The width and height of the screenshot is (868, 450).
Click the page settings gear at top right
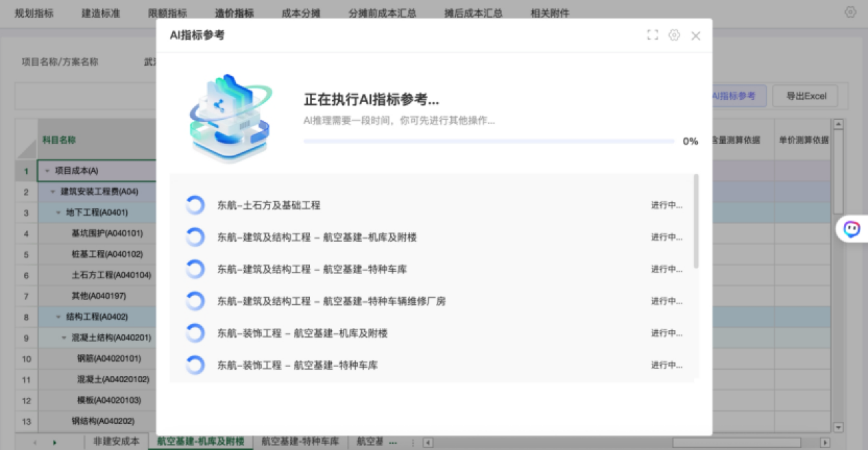coord(851,12)
